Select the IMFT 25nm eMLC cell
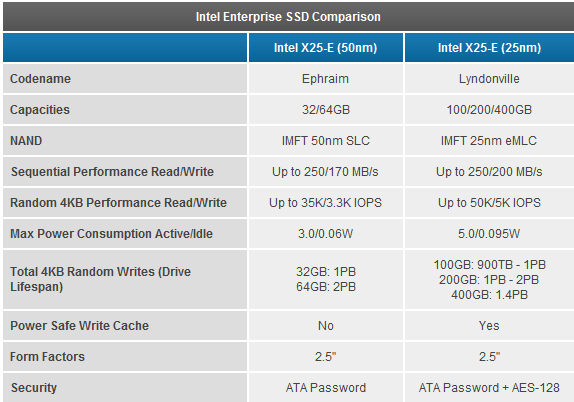 click(x=489, y=141)
